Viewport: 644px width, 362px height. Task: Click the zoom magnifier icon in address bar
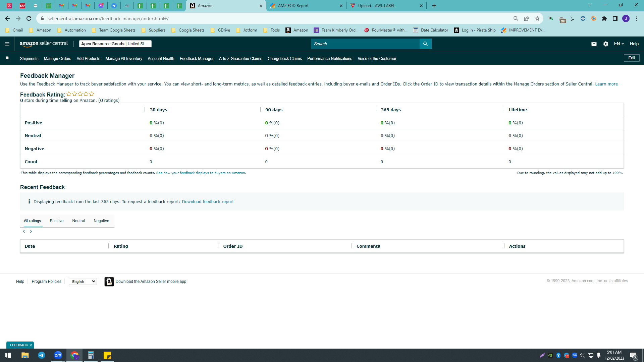[516, 18]
